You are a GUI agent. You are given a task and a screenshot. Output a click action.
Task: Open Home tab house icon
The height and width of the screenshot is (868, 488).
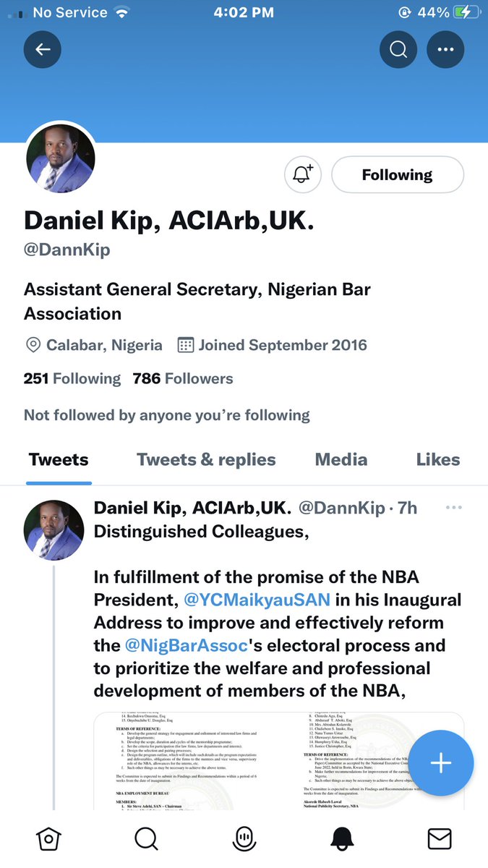(x=48, y=839)
